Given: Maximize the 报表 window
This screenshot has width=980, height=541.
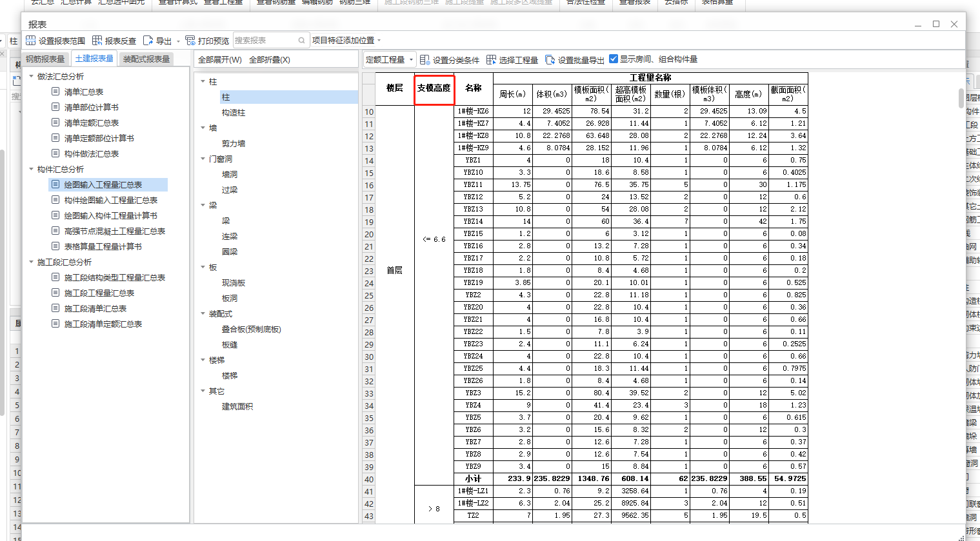Looking at the screenshot, I should [x=936, y=24].
